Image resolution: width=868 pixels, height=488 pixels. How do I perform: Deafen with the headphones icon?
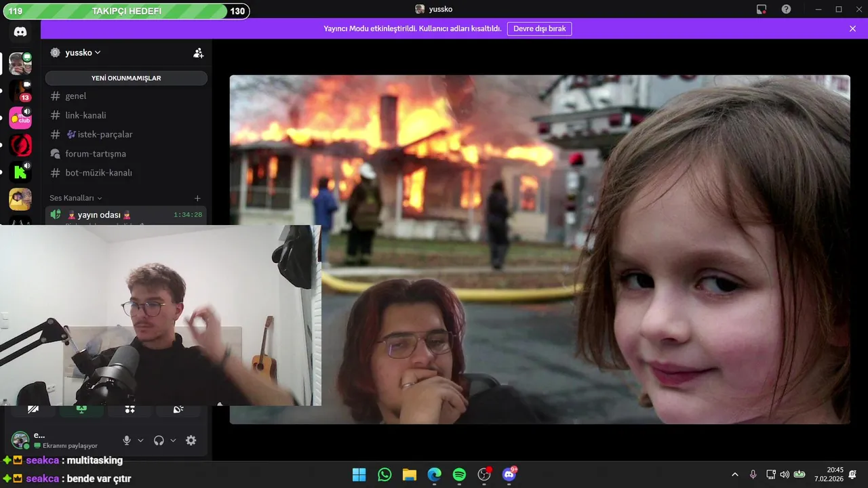(x=159, y=440)
